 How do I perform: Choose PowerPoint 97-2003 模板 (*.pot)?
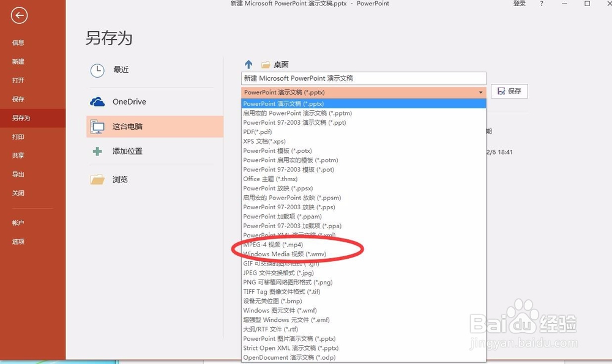(x=364, y=169)
